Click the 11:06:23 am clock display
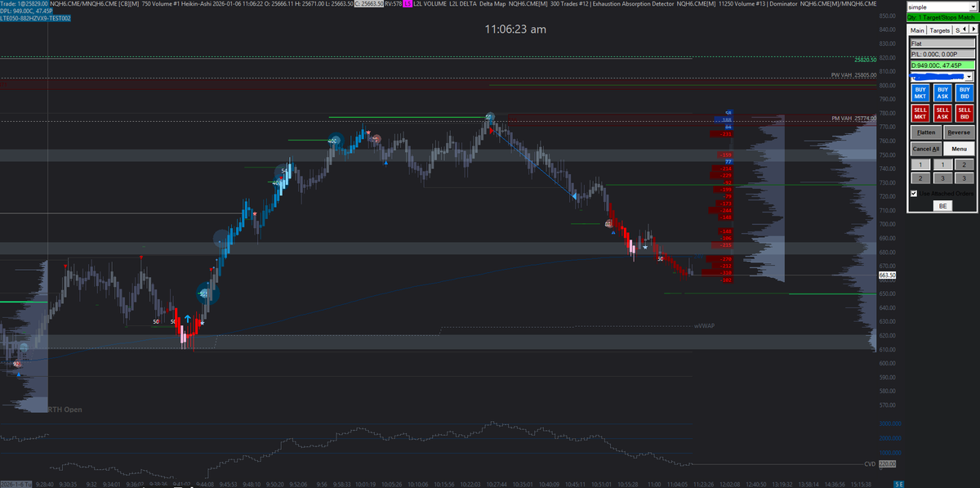The image size is (980, 488). (x=515, y=29)
